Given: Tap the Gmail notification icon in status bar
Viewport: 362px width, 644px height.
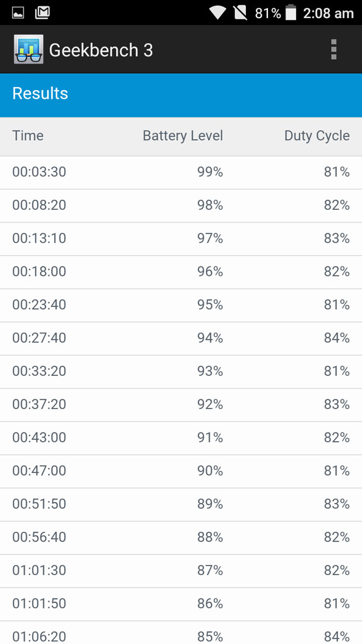Looking at the screenshot, I should click(42, 13).
